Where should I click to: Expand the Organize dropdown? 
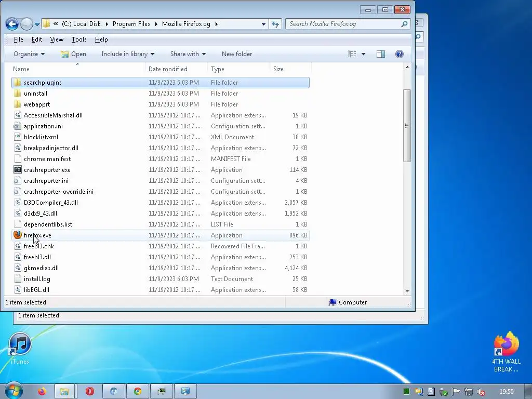click(x=29, y=54)
